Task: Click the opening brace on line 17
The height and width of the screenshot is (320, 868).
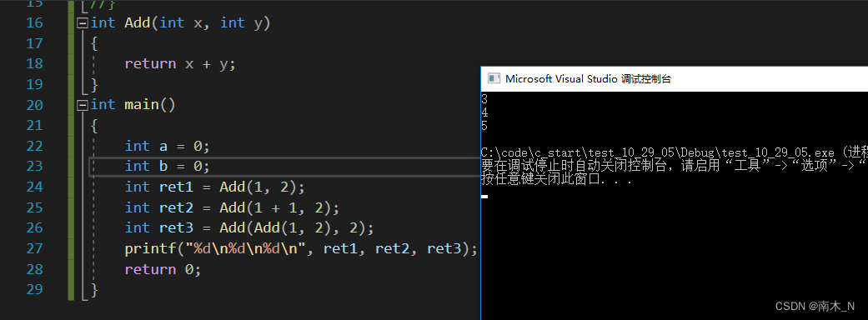Action: [94, 43]
